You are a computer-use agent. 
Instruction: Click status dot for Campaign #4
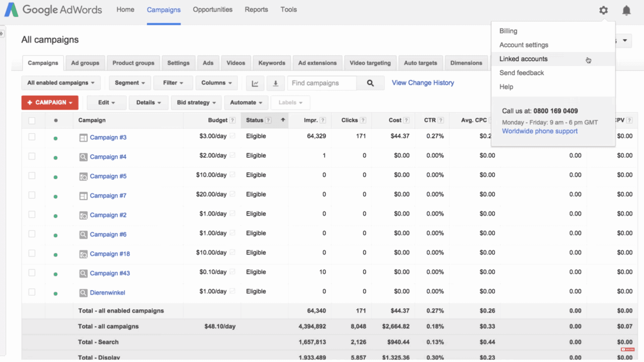pyautogui.click(x=55, y=158)
